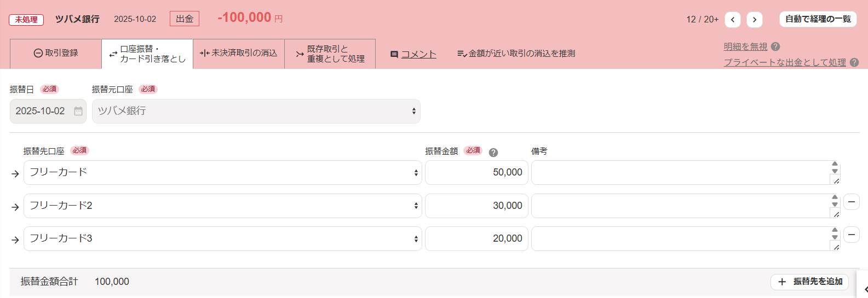
Task: Click help icon next to 明細を無視
Action: pos(775,47)
